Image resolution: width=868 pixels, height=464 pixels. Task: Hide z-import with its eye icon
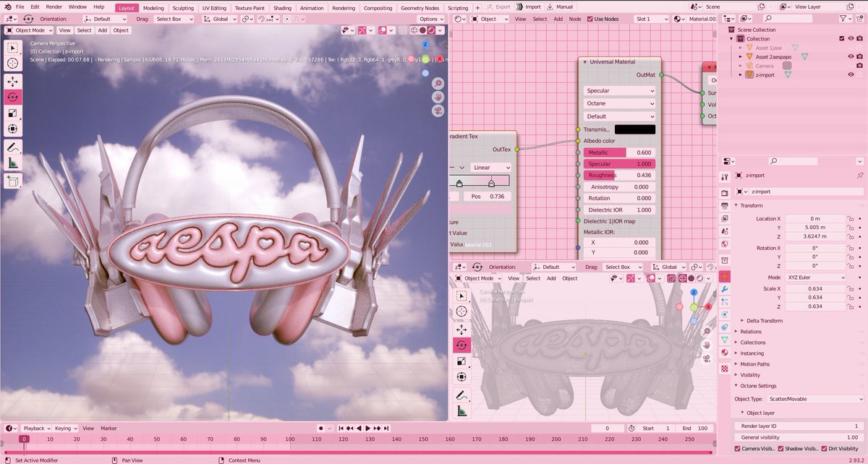851,74
